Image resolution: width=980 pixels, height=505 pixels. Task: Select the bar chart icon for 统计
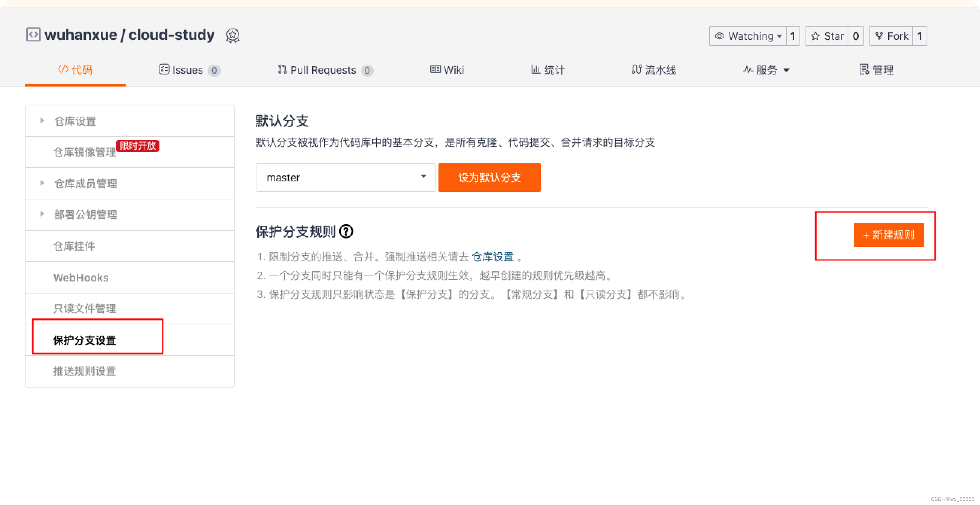(x=535, y=70)
